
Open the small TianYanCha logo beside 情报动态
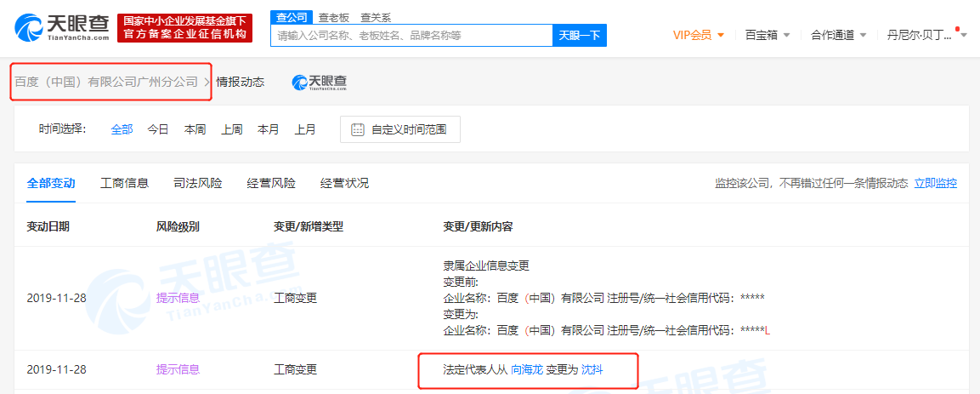(320, 82)
